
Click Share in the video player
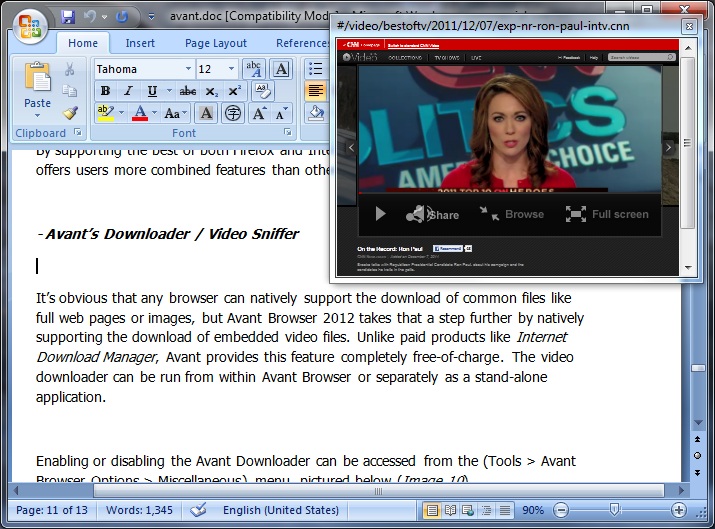pos(433,214)
